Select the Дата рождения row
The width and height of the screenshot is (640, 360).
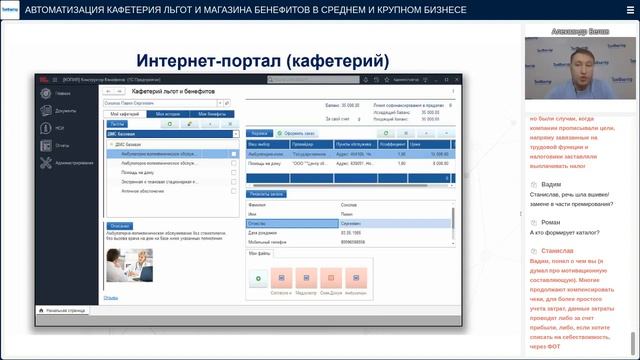[349, 233]
